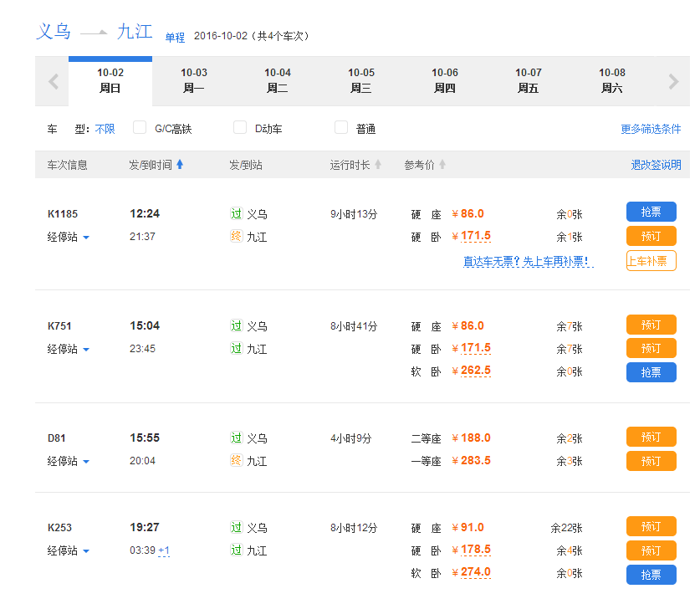The image size is (700, 604).
Task: Switch to the 10-05 周三 date tab
Action: point(361,81)
